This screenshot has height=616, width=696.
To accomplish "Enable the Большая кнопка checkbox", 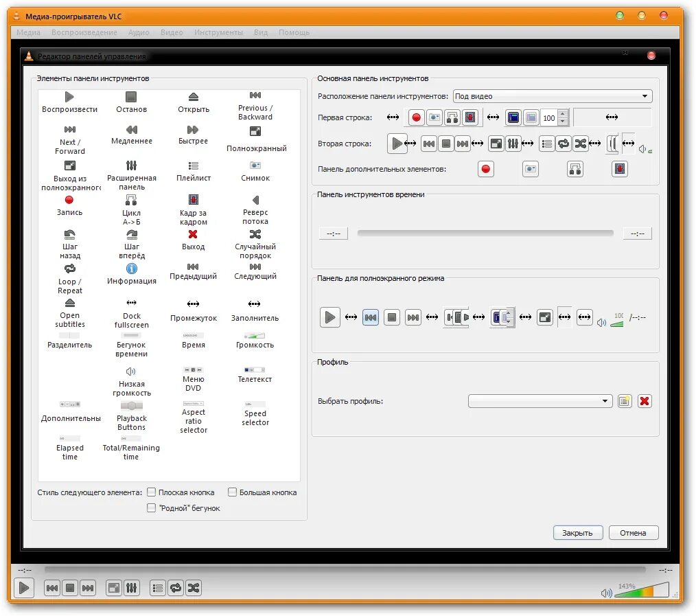I will [232, 492].
